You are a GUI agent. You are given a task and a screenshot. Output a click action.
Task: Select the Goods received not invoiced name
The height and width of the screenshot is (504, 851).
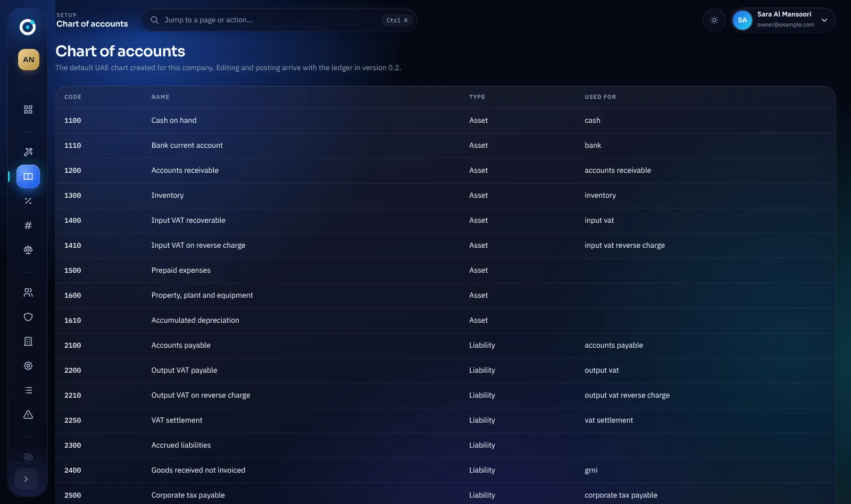coord(198,471)
